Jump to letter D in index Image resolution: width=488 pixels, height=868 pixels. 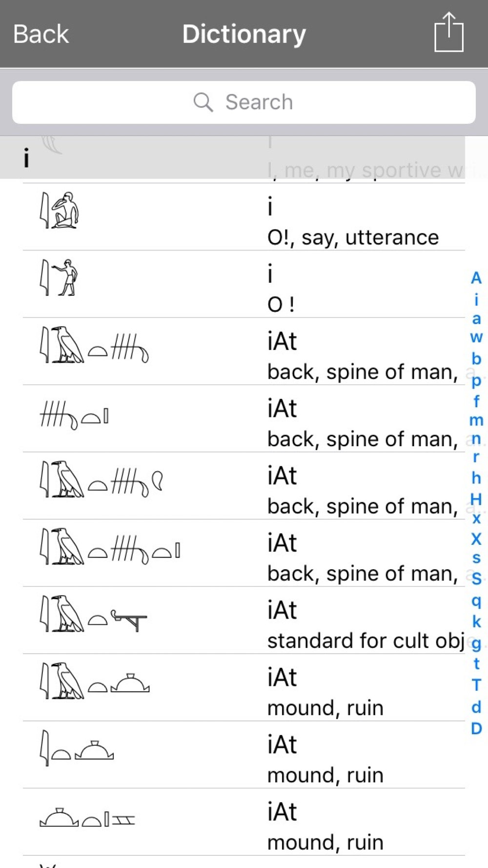pyautogui.click(x=476, y=728)
